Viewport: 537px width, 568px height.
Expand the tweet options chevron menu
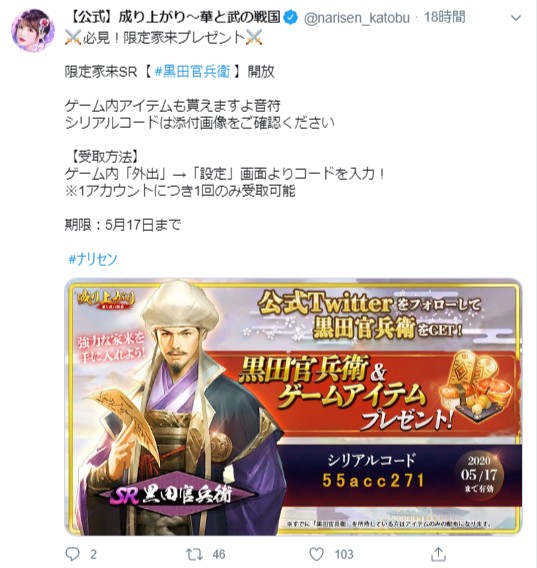point(516,17)
